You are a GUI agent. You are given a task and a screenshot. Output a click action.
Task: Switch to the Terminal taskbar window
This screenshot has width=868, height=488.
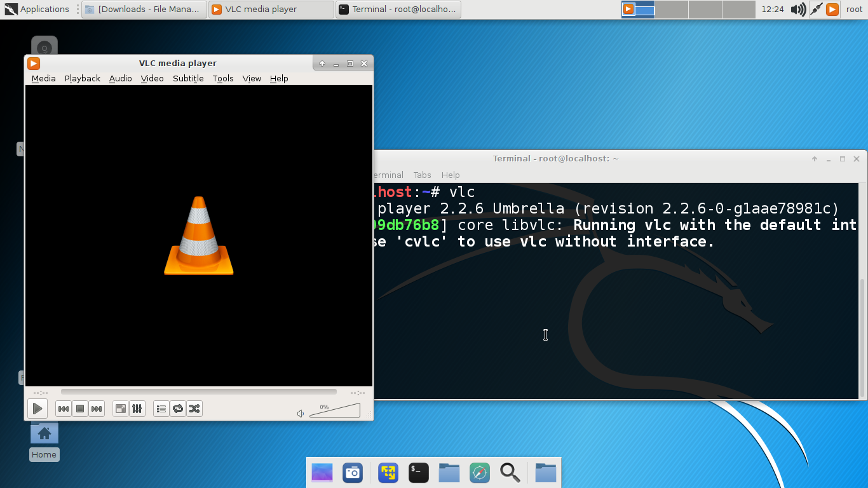(x=398, y=9)
